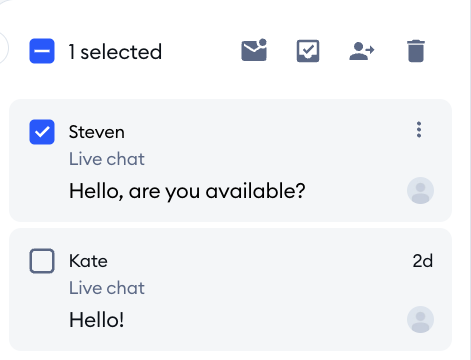Open Kate's conversation by her name

(88, 261)
